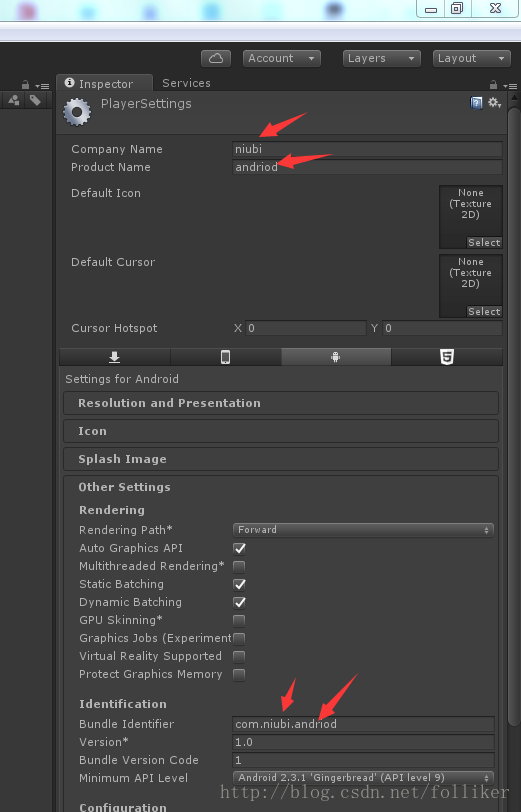This screenshot has height=812, width=521.
Task: Minimize the window
Action: coord(431,9)
